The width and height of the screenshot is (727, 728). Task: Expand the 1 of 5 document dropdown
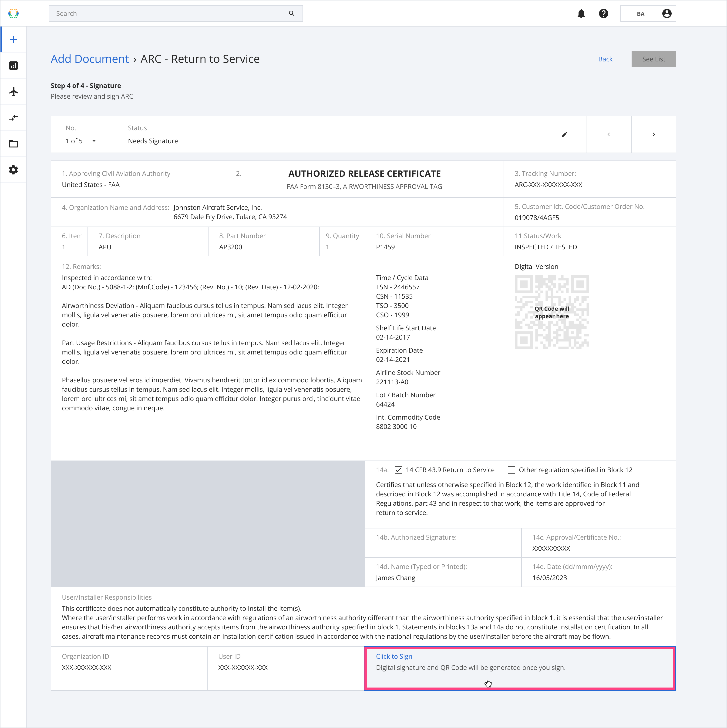coord(81,141)
